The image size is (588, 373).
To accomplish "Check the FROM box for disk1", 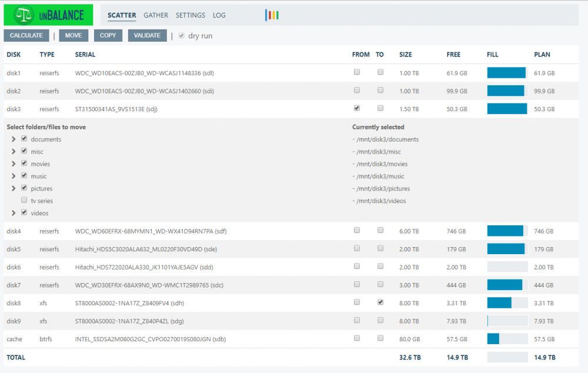I will point(357,72).
